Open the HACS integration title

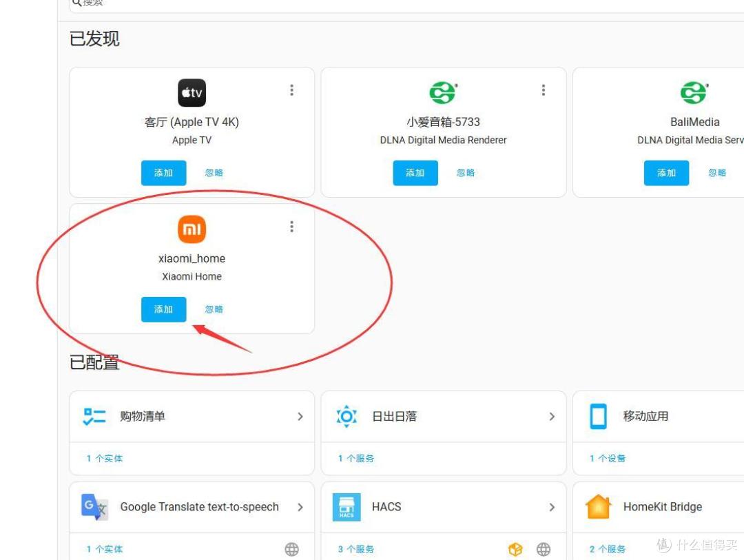click(386, 507)
